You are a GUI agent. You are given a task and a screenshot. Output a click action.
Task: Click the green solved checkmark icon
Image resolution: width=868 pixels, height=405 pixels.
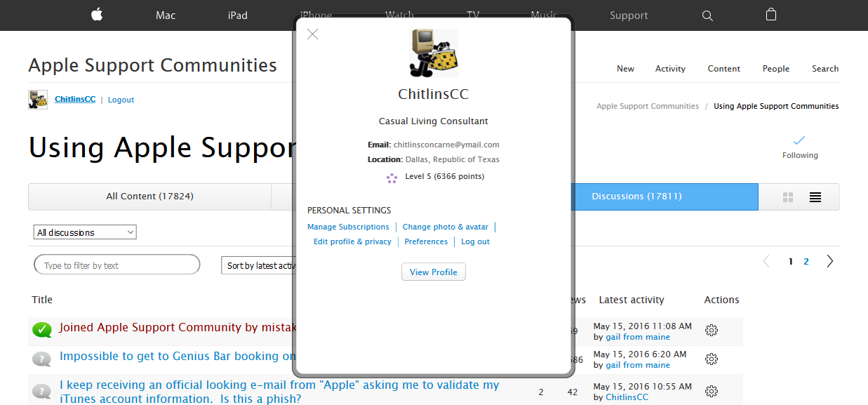(41, 329)
